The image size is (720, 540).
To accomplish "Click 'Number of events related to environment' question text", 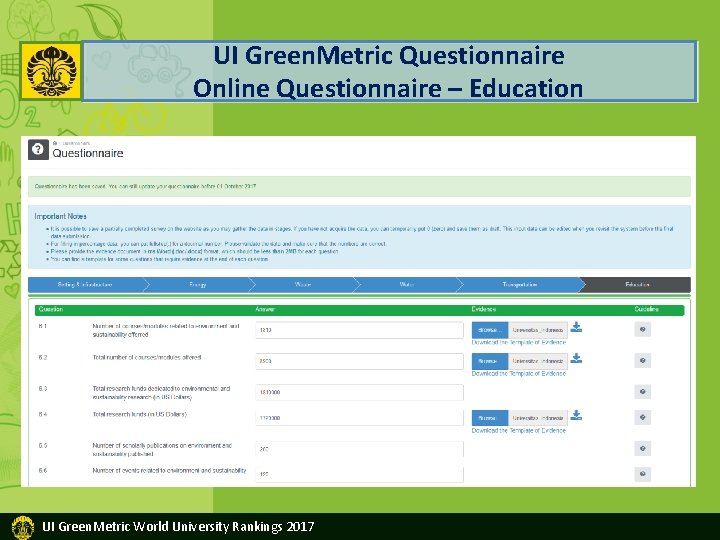I will pyautogui.click(x=169, y=471).
